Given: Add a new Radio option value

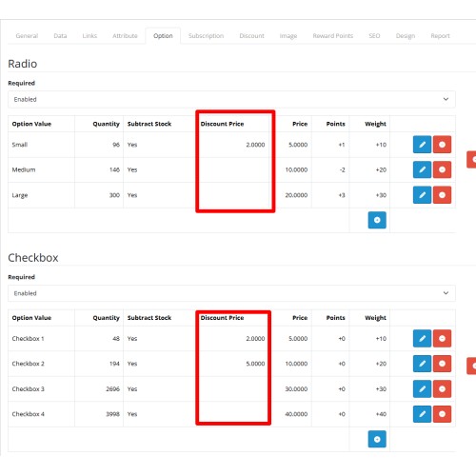Looking at the screenshot, I should click(377, 220).
